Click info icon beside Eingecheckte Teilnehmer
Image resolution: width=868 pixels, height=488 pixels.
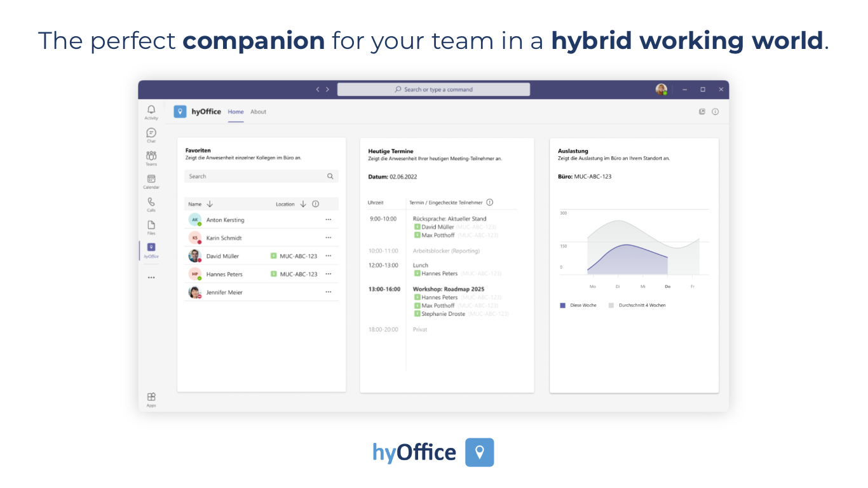489,203
